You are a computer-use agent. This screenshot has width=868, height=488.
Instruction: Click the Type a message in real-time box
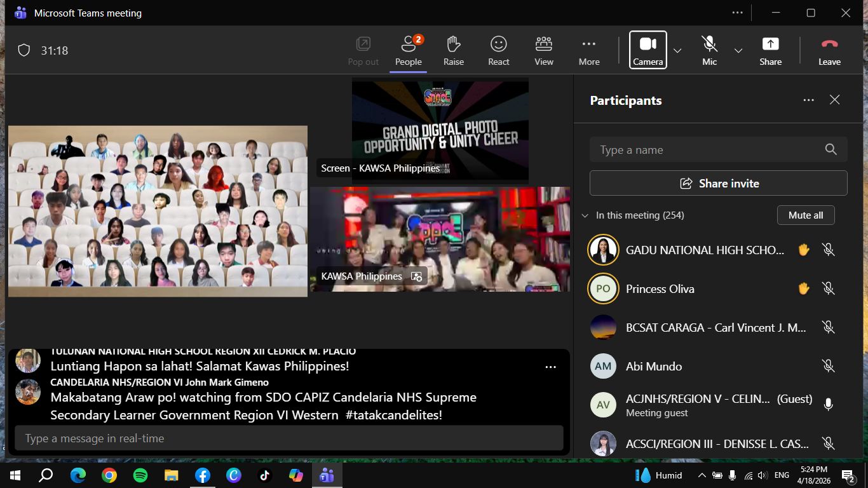289,438
